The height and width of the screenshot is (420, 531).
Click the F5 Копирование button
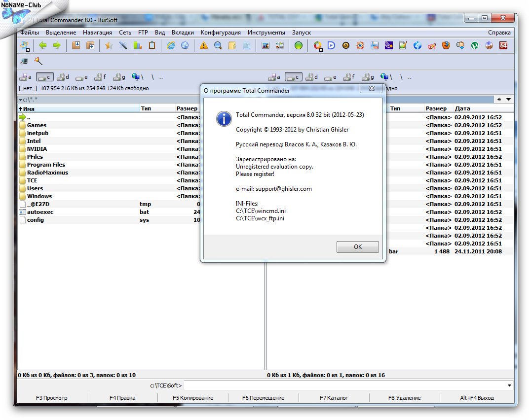tap(193, 398)
